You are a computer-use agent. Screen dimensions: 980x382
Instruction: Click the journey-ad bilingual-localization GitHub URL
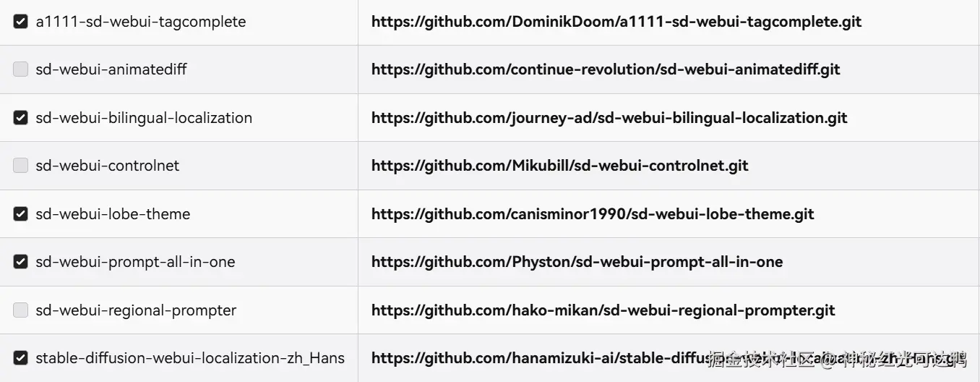pyautogui.click(x=609, y=118)
